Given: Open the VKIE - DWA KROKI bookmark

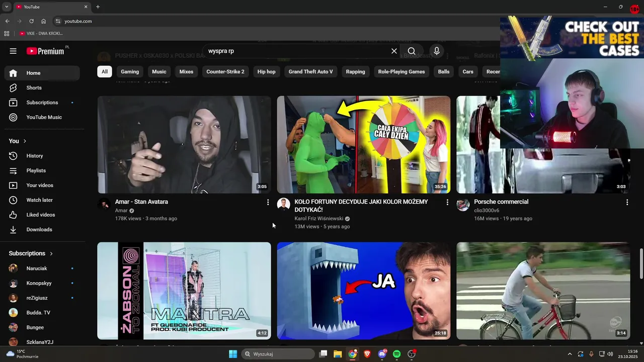Looking at the screenshot, I should pos(41,33).
